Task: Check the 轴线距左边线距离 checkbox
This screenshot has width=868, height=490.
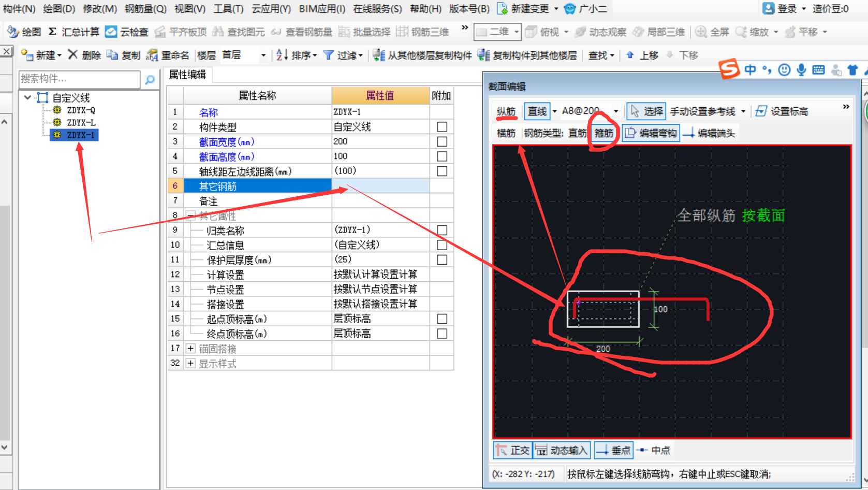Action: coord(442,171)
